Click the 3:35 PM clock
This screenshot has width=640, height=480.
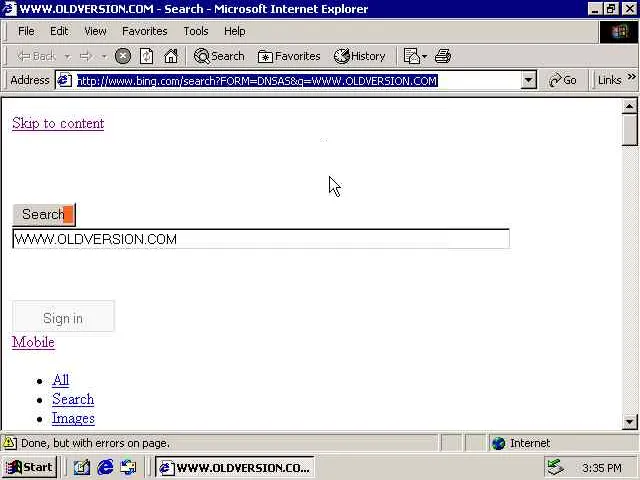point(602,468)
